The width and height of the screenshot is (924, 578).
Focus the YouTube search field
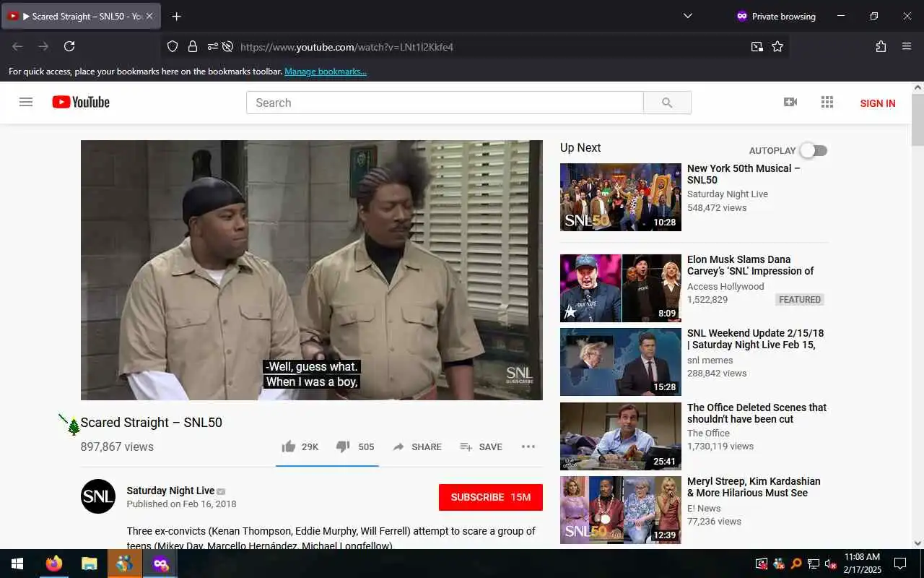pyautogui.click(x=445, y=103)
